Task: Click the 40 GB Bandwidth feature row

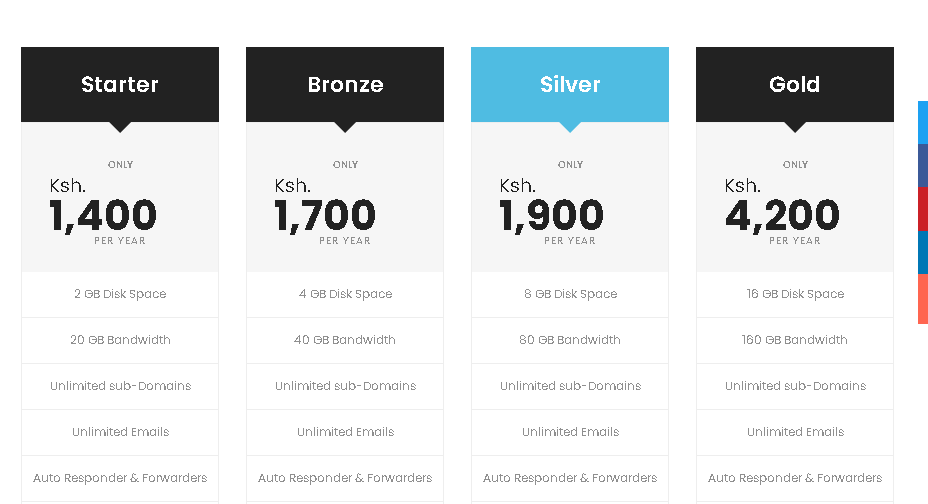Action: click(345, 340)
